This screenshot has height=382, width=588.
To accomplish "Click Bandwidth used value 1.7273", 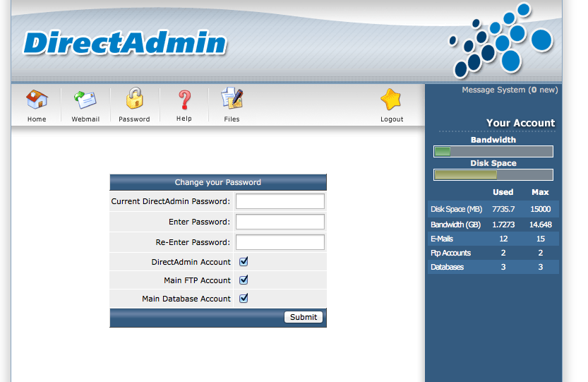I will (x=503, y=225).
